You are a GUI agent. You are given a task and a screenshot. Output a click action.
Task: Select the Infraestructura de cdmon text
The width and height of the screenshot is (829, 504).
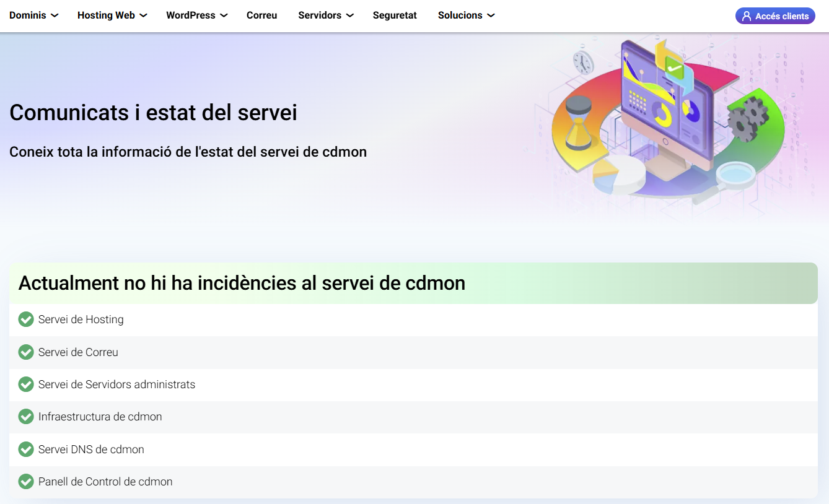tap(100, 417)
